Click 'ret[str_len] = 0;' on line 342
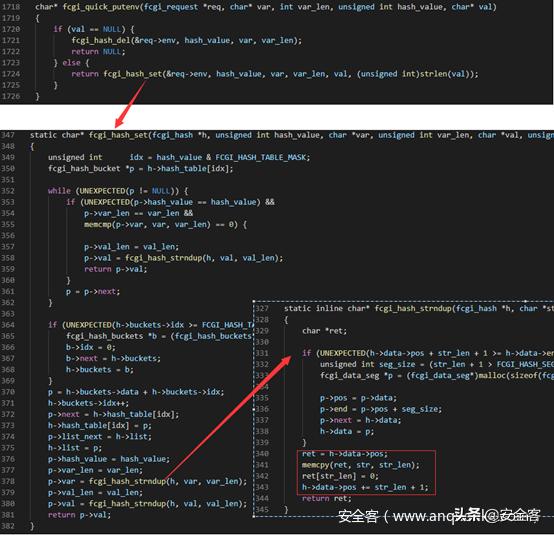This screenshot has width=554, height=535. click(340, 477)
